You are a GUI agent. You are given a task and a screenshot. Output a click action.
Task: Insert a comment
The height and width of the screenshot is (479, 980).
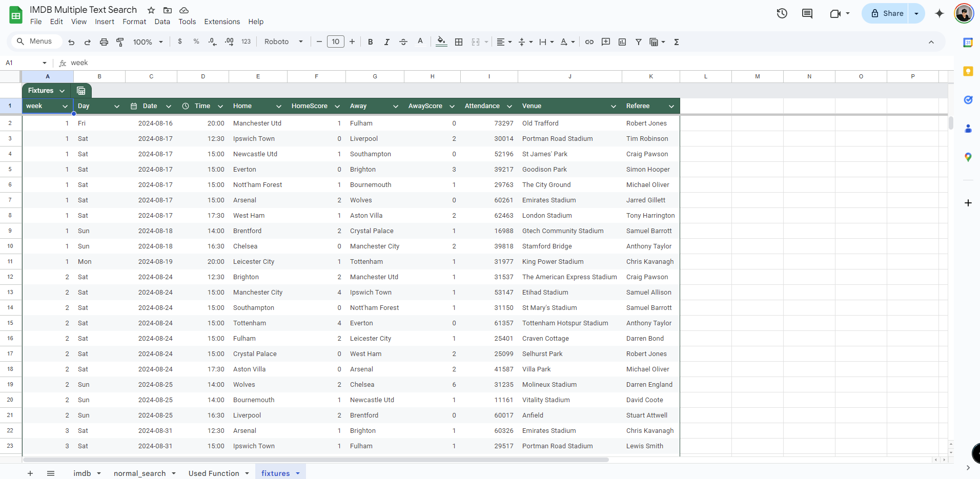pyautogui.click(x=606, y=42)
